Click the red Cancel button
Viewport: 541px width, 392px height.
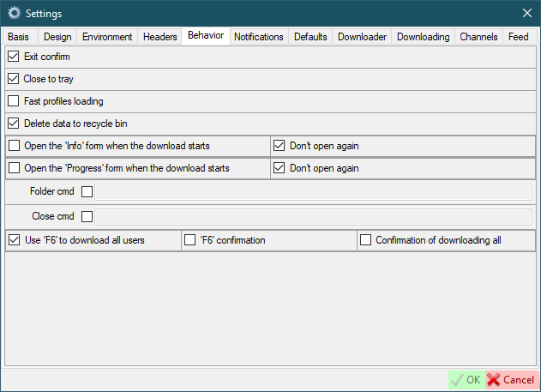click(510, 379)
